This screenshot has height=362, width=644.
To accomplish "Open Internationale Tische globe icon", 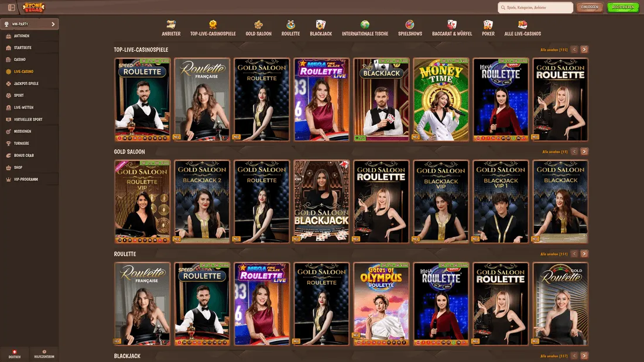I will coord(365,25).
